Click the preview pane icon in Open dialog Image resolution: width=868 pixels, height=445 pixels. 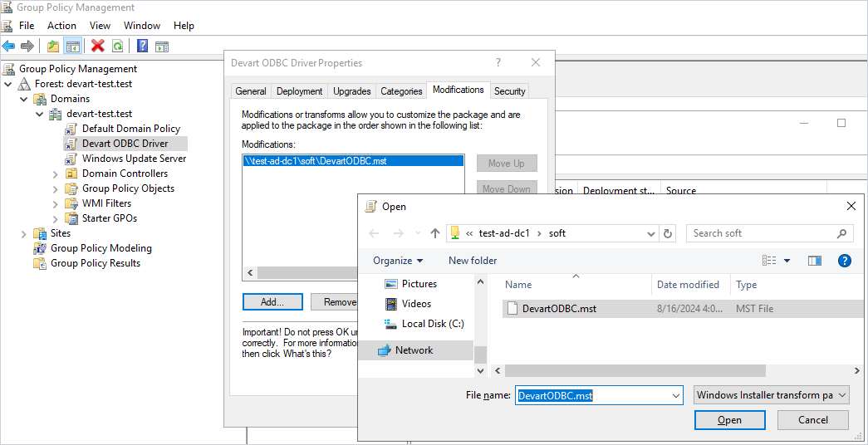[814, 261]
